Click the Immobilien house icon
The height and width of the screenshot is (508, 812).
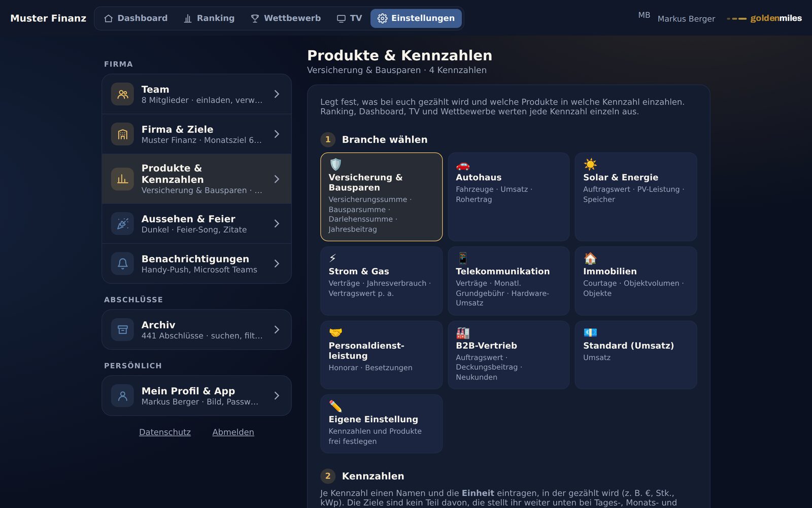590,258
